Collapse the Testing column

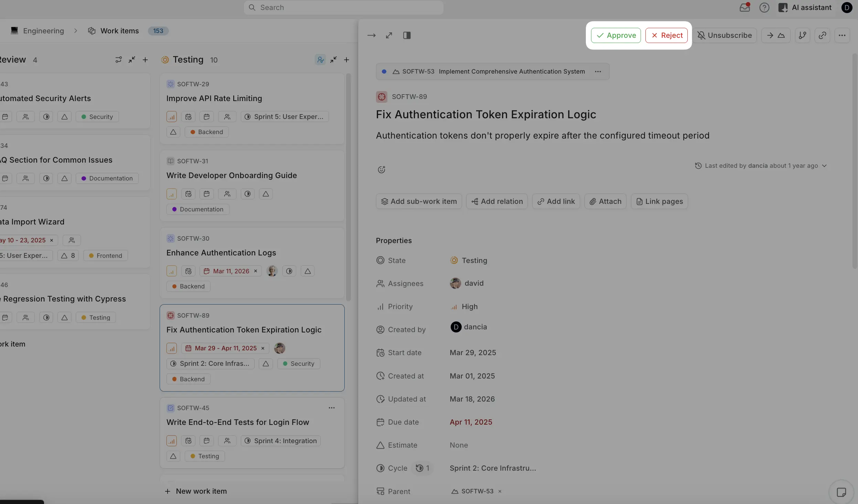coord(333,59)
